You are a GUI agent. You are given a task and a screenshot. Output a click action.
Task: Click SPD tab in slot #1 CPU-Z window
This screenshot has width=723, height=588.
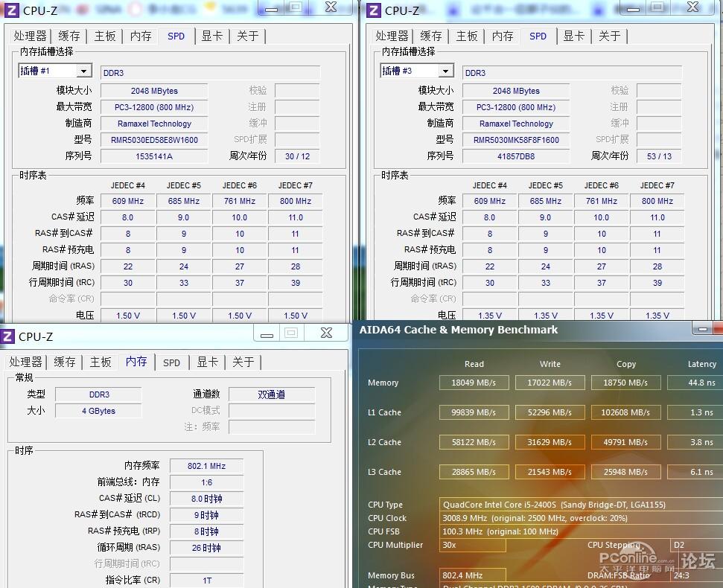coord(176,36)
